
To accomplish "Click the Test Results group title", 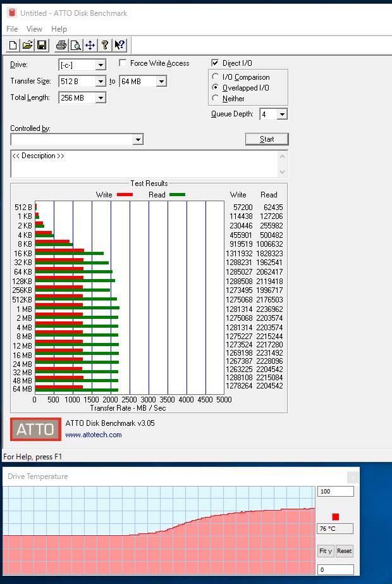I will pyautogui.click(x=149, y=183).
